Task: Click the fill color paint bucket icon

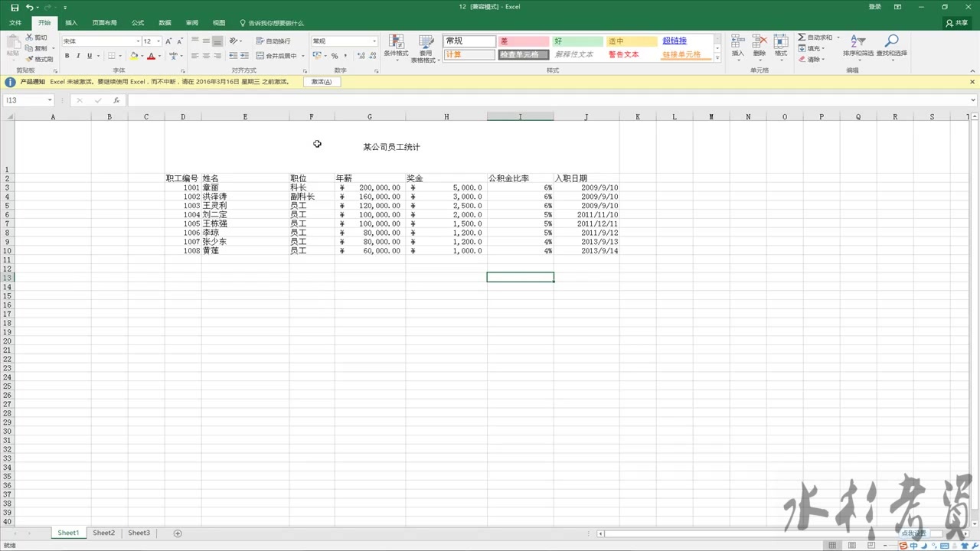Action: coord(134,56)
